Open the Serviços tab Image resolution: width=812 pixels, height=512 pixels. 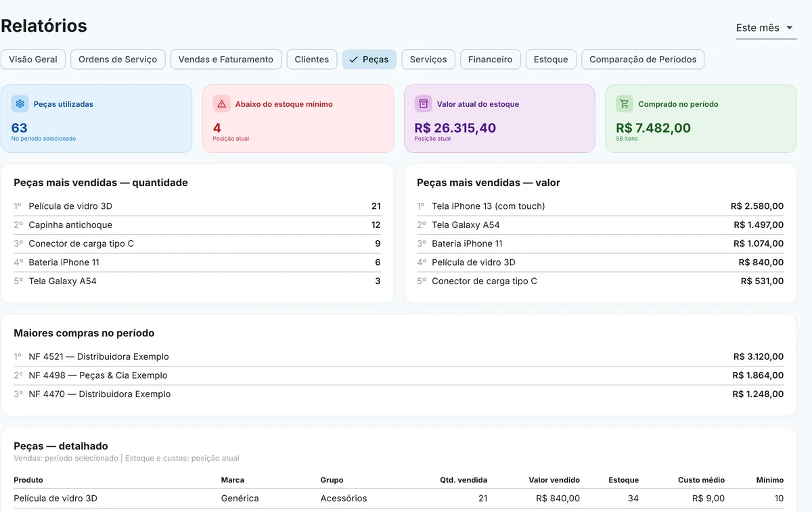428,60
